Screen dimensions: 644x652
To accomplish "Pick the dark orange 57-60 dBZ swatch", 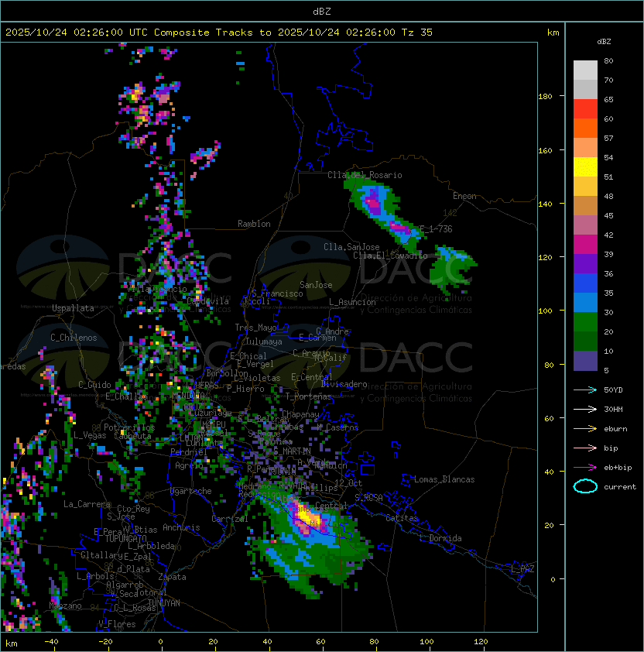I will pos(585,128).
